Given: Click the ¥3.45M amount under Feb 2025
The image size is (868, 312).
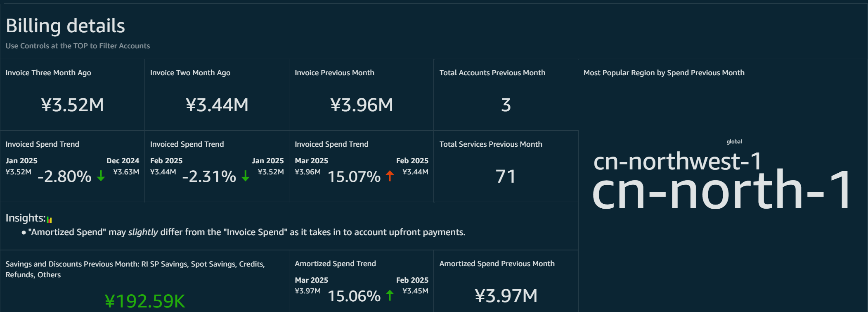Looking at the screenshot, I should [x=416, y=291].
